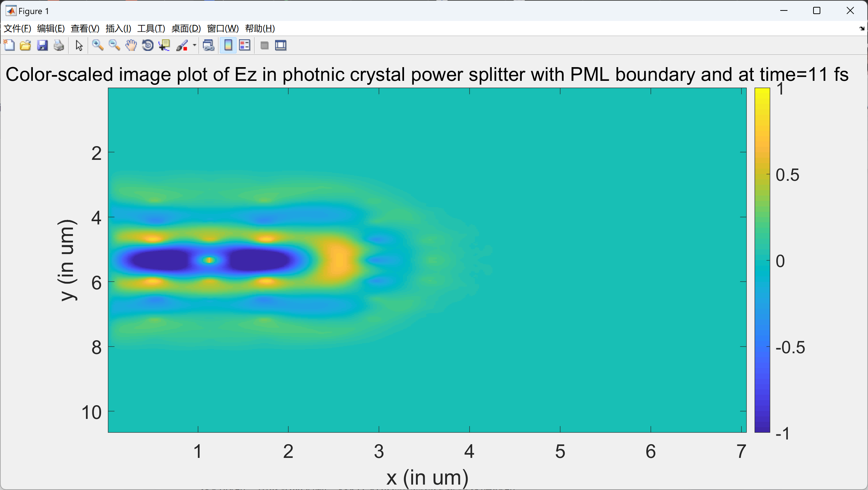Click the Link Plot icon
The width and height of the screenshot is (868, 490).
[x=209, y=45]
